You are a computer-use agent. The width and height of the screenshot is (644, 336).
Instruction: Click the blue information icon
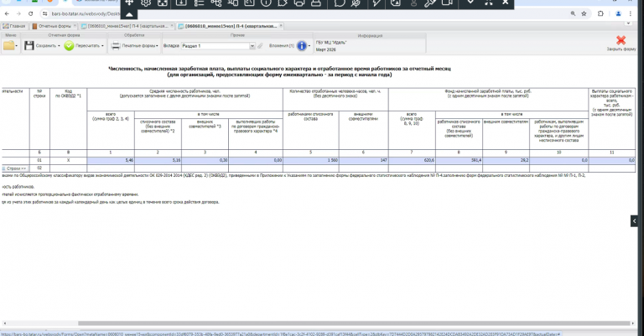[302, 45]
